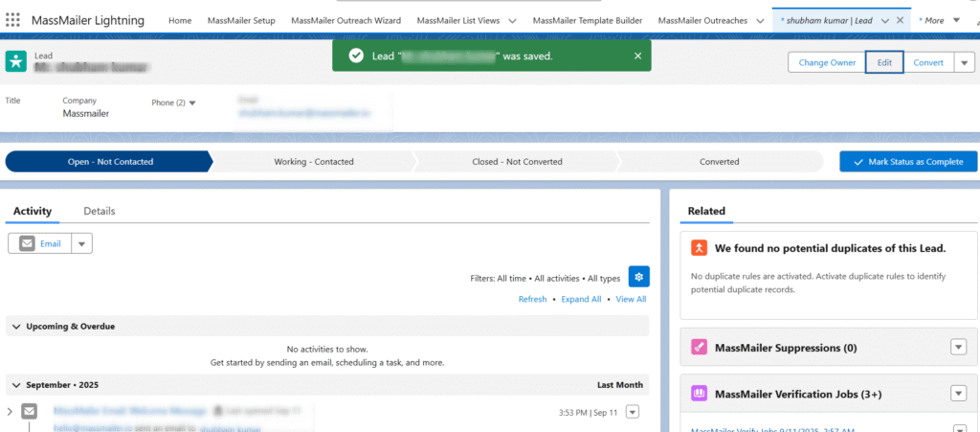Open MassMailer Suppressions dropdown menu
Image resolution: width=980 pixels, height=432 pixels.
[x=958, y=347]
